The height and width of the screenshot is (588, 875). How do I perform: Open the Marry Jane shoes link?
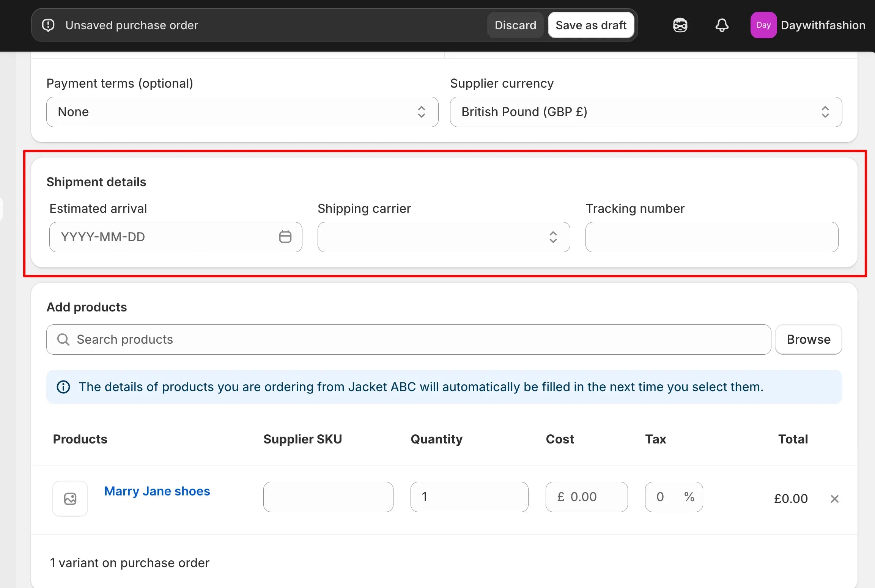coord(157,491)
